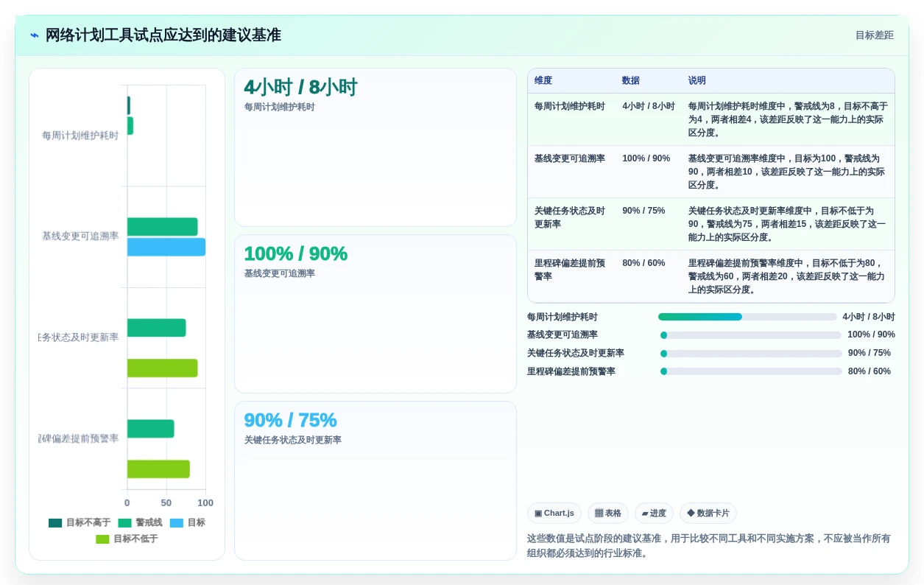
Task: Click the 数据卡片 tag
Action: [x=708, y=514]
